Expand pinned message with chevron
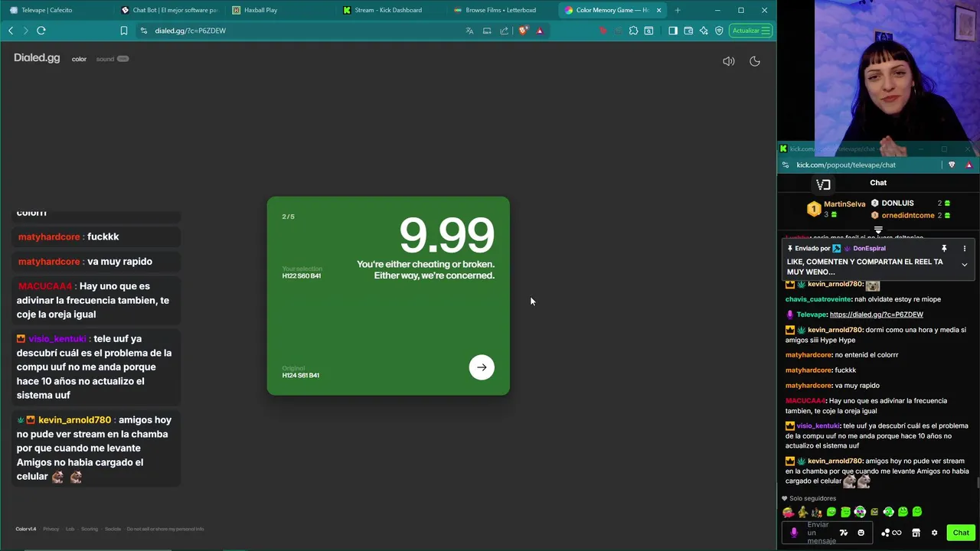 pos(964,265)
